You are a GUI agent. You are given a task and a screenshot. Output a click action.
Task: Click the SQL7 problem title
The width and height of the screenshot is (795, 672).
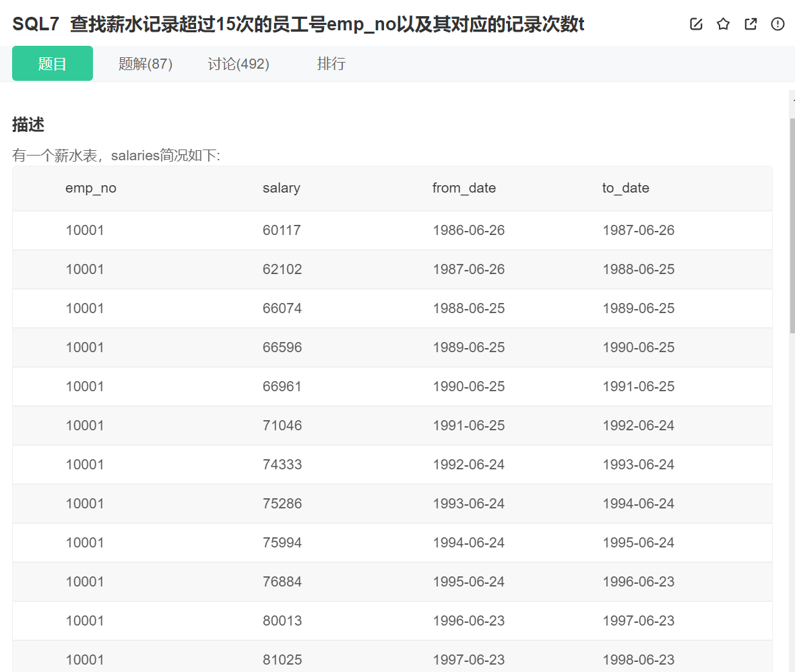click(x=298, y=24)
